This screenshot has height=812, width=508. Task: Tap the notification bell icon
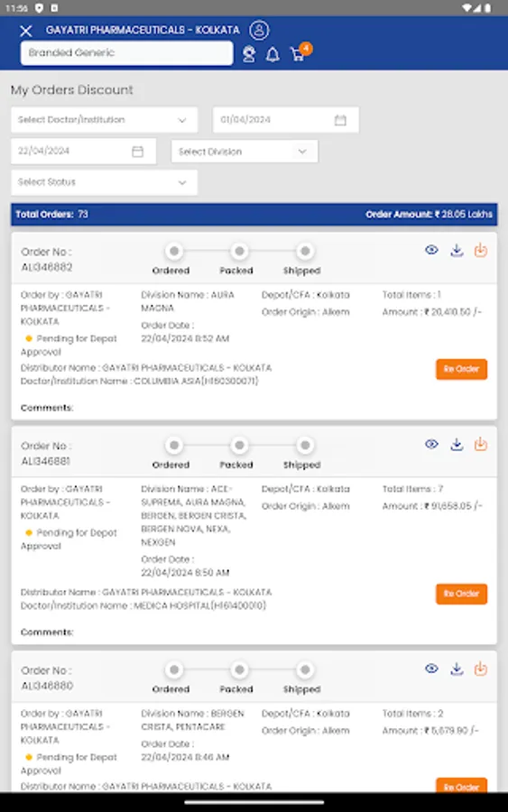pos(272,54)
